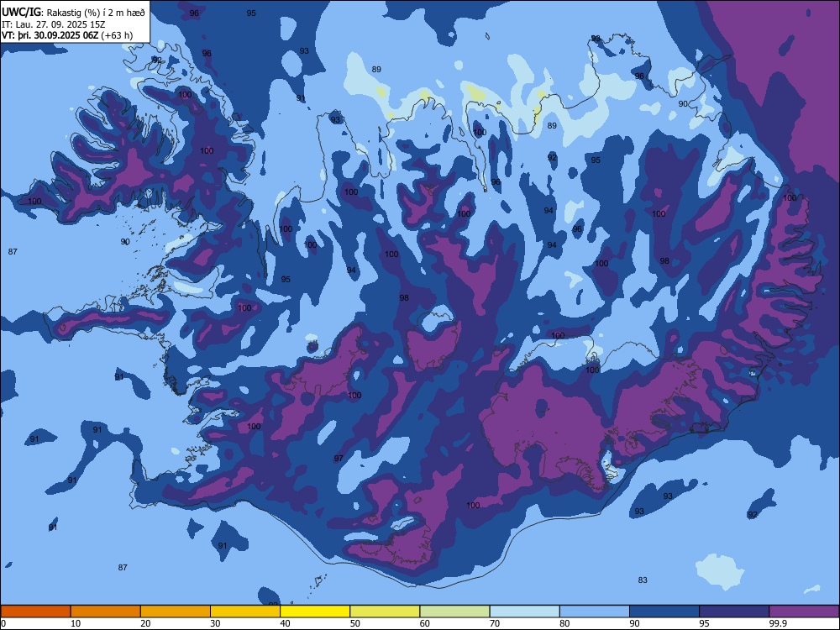Click the 30–40 golden yellow legend swatch
Image resolution: width=840 pixels, height=630 pixels.
[x=245, y=612]
